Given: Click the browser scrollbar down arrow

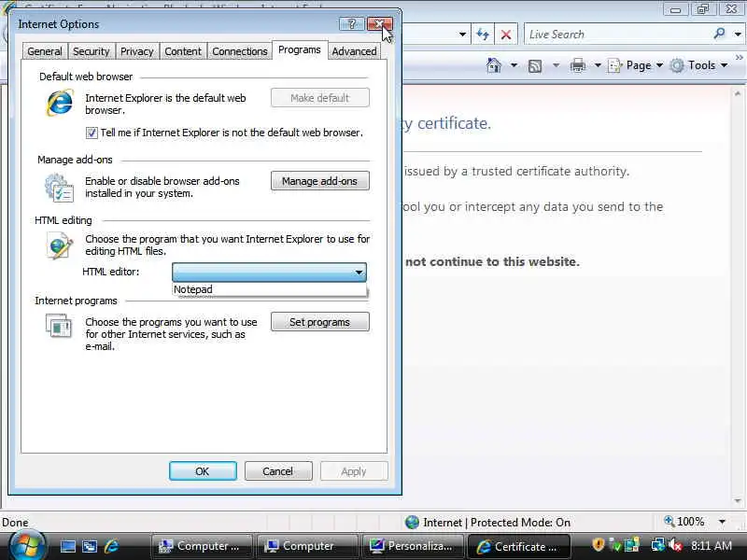Looking at the screenshot, I should (x=738, y=501).
